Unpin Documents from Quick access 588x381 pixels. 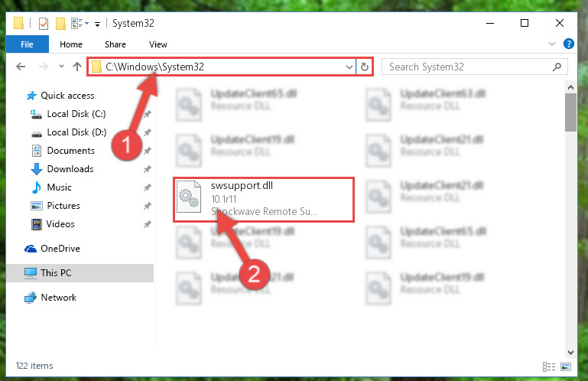148,151
